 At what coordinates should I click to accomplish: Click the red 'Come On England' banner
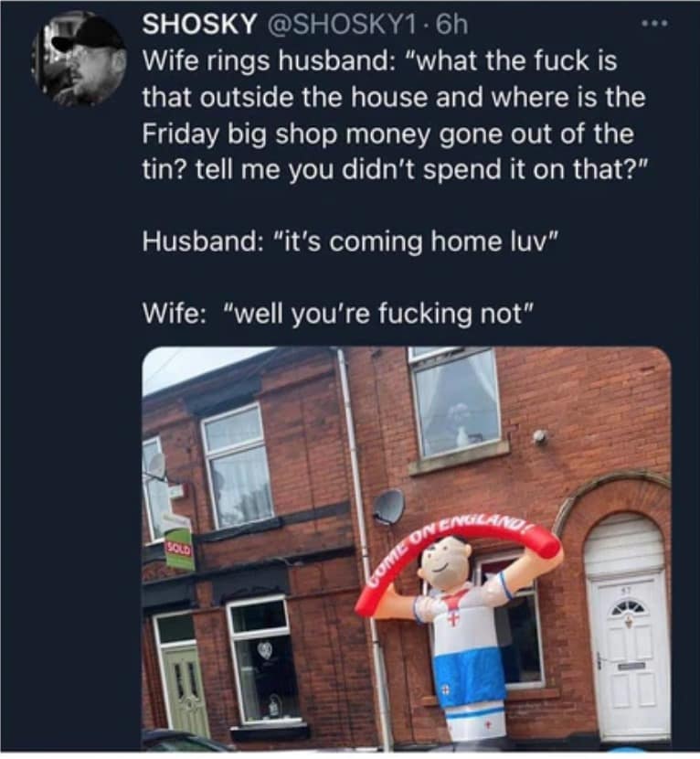point(457,559)
